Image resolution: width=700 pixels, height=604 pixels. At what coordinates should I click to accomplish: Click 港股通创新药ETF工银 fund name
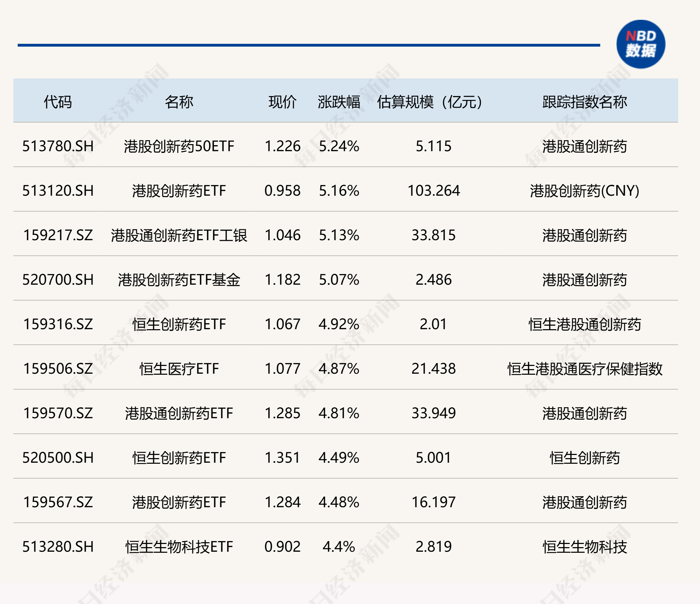tap(179, 235)
